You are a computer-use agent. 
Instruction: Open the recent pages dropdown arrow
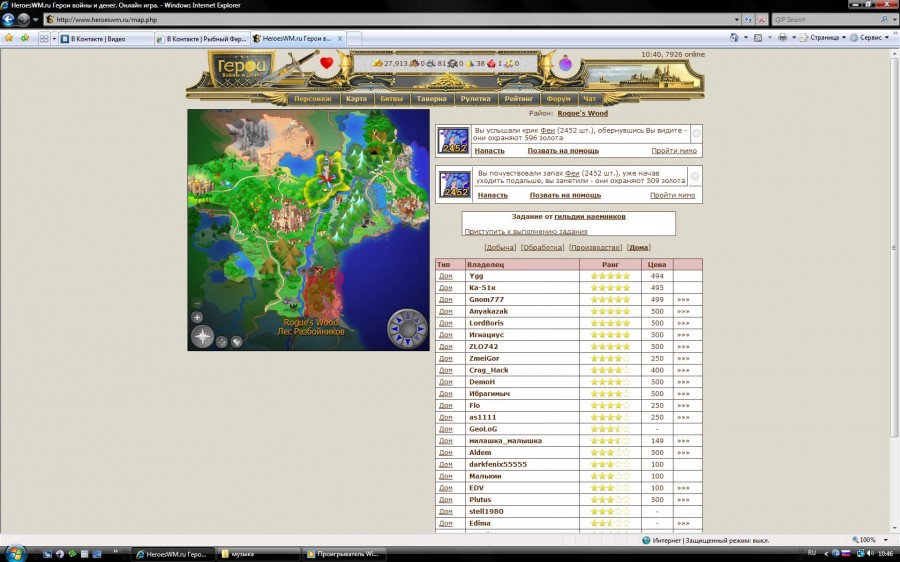point(35,20)
